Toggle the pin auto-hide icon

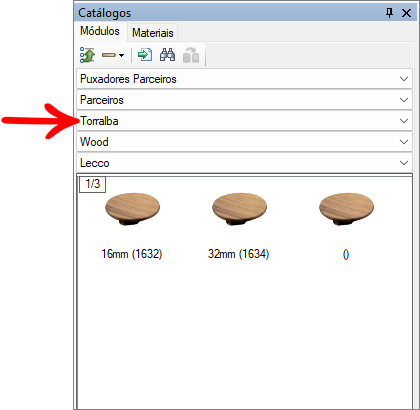click(389, 13)
